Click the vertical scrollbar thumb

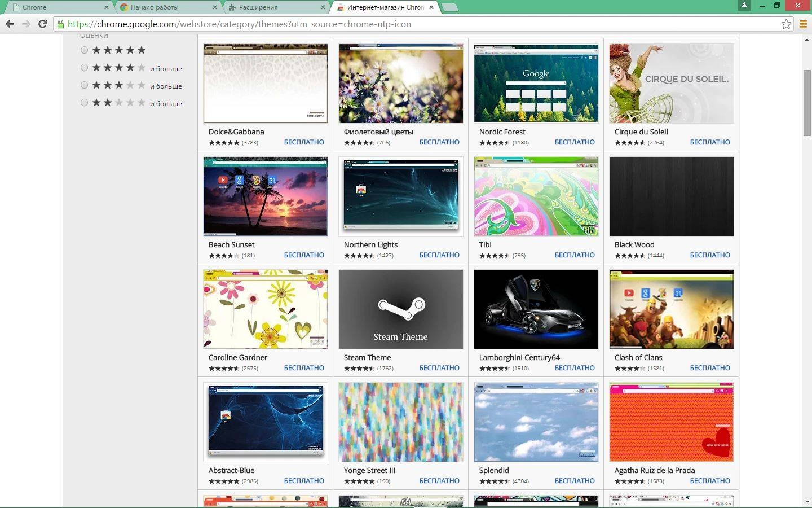point(807,103)
